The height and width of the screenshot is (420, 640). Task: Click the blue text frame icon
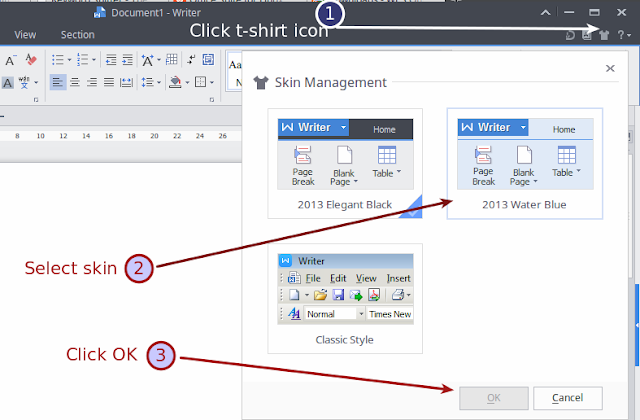208,60
